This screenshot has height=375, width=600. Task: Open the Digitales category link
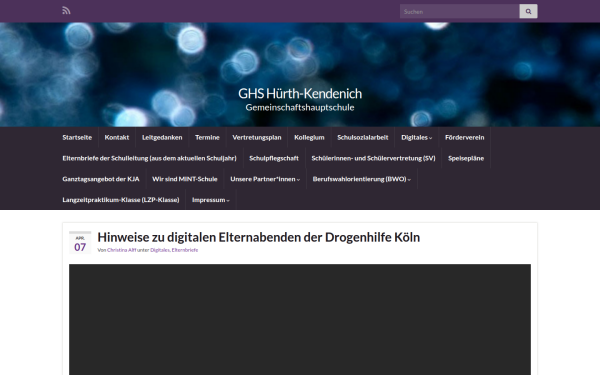point(160,250)
